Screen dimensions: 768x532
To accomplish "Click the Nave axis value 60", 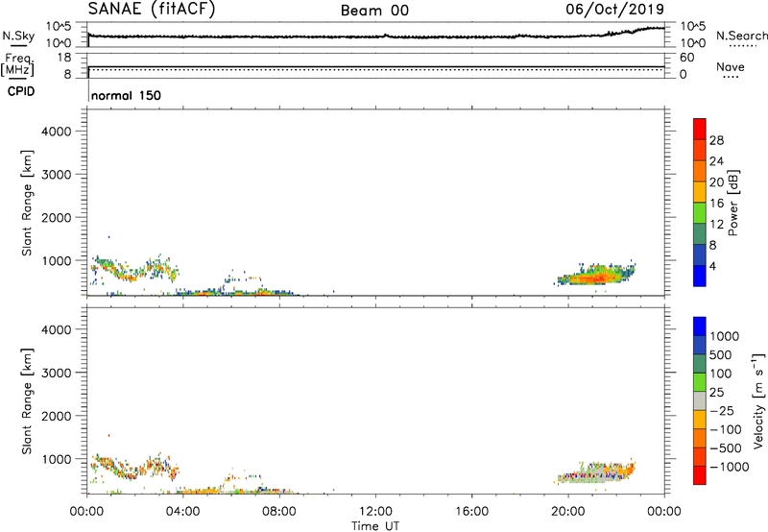I will click(x=687, y=58).
